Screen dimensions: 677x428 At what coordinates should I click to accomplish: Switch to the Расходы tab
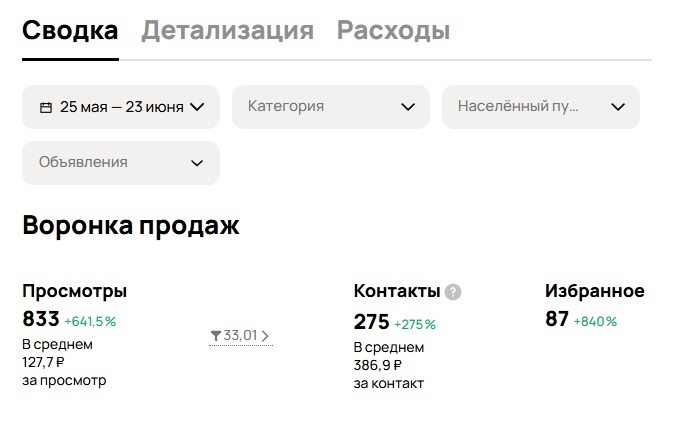393,31
